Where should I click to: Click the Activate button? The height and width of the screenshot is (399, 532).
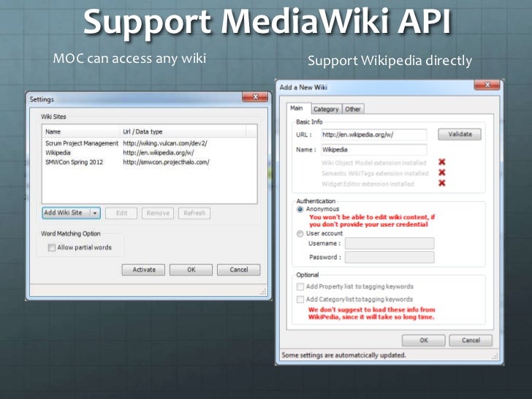point(143,270)
